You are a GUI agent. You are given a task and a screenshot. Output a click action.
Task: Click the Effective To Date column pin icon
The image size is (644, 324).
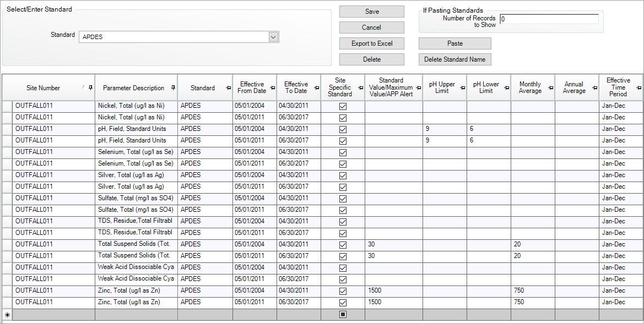315,88
